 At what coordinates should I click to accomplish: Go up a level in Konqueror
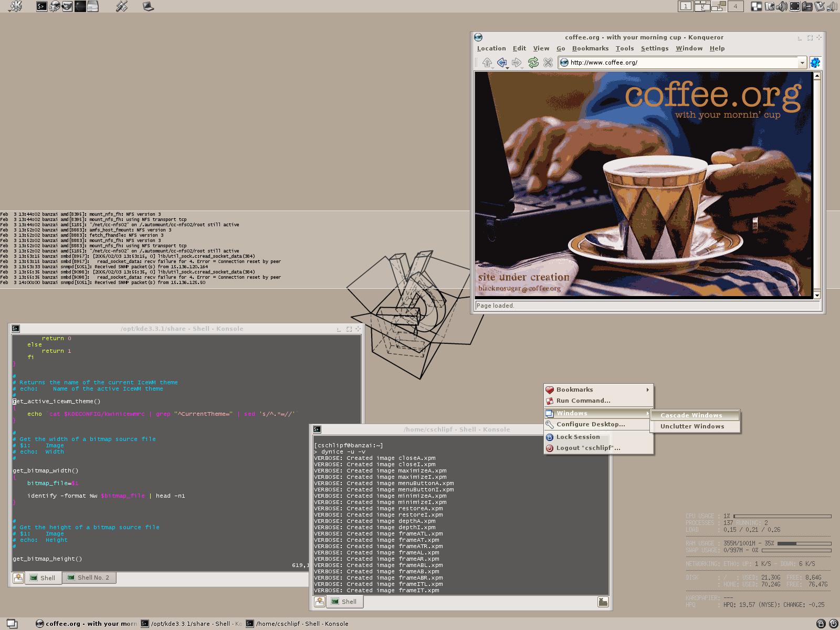point(487,62)
